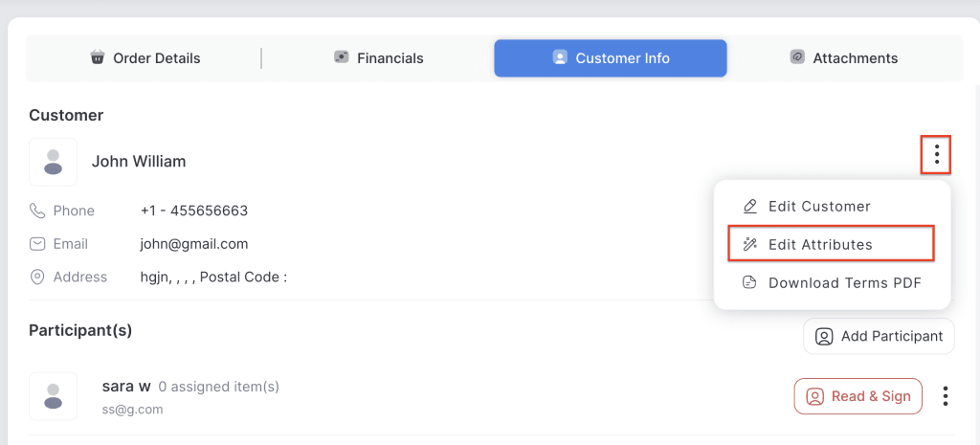Screen dimensions: 980x445
Task: Open the Order Details tab
Action: pyautogui.click(x=145, y=58)
